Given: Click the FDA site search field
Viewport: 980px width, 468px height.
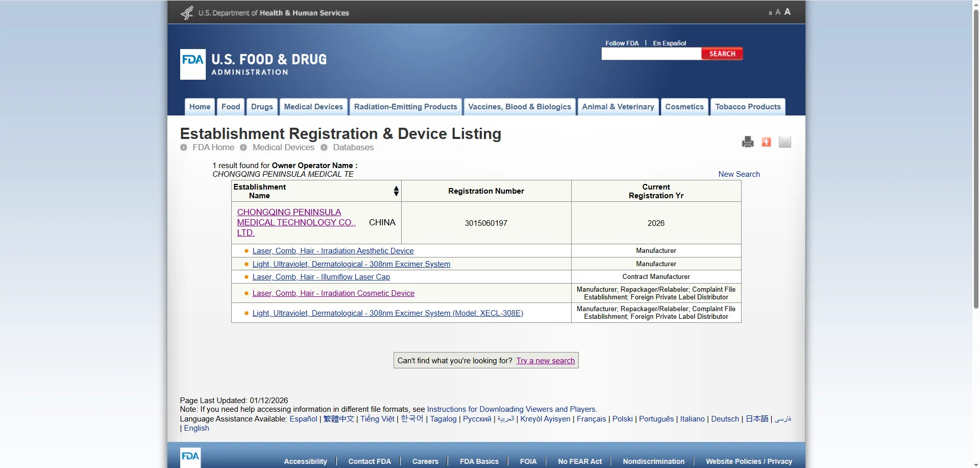Looking at the screenshot, I should 651,54.
